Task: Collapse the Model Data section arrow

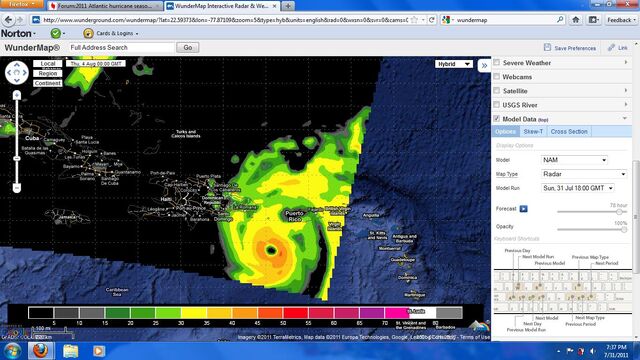Action: [x=625, y=118]
